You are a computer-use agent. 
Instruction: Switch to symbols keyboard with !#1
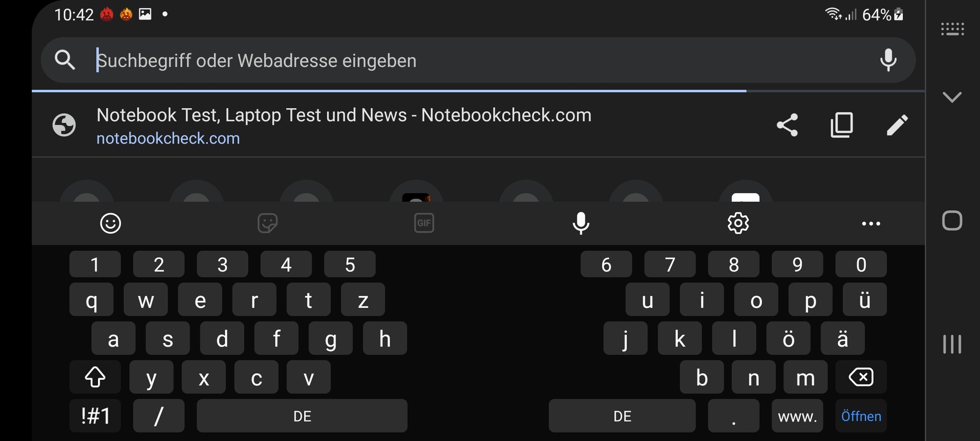(95, 416)
